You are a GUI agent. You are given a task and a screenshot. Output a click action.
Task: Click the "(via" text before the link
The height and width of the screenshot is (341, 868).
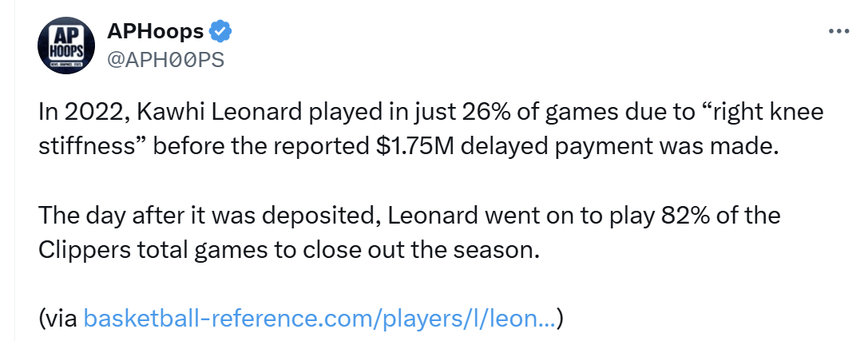[x=58, y=319]
